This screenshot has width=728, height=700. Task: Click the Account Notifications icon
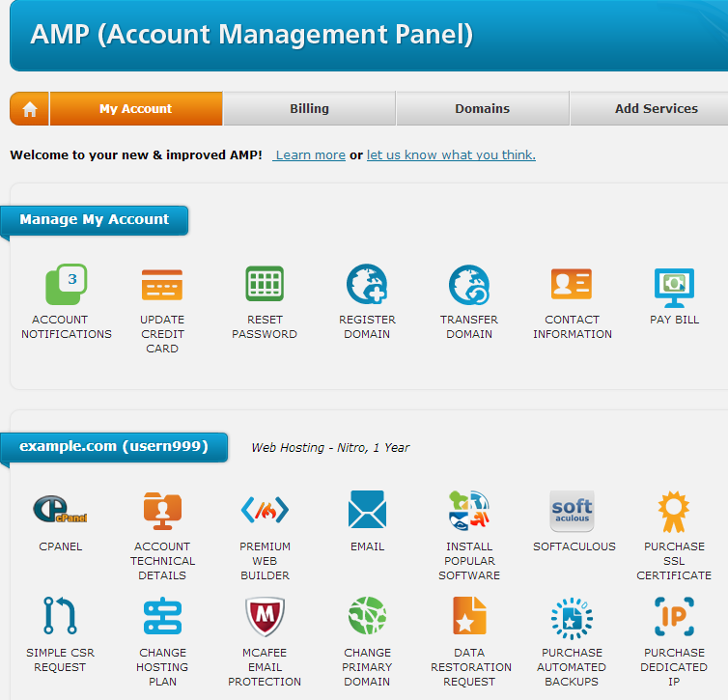66,285
